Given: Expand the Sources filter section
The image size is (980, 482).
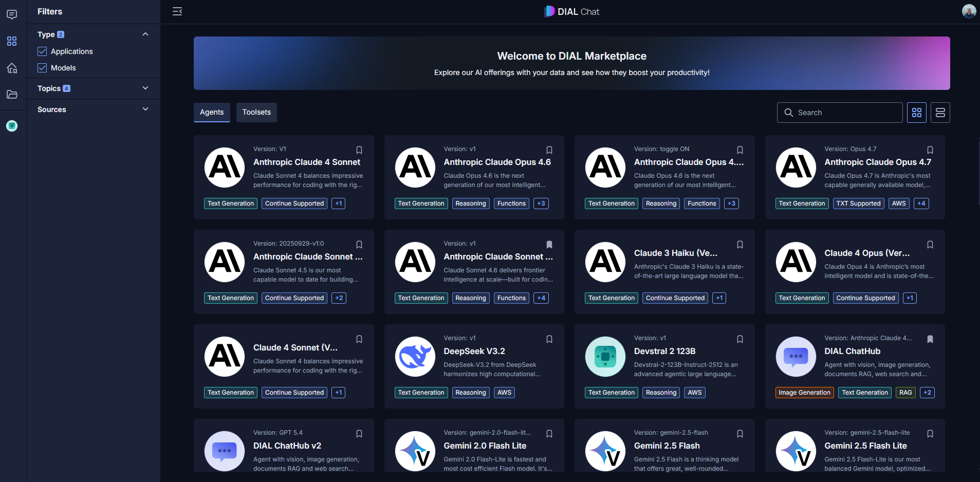Looking at the screenshot, I should coord(145,109).
